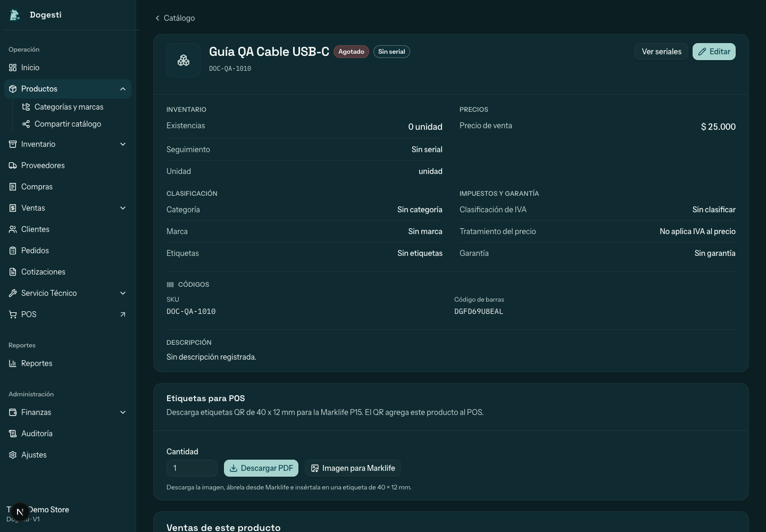
Task: Click 'No aplica IVA al precio' value
Action: 697,231
